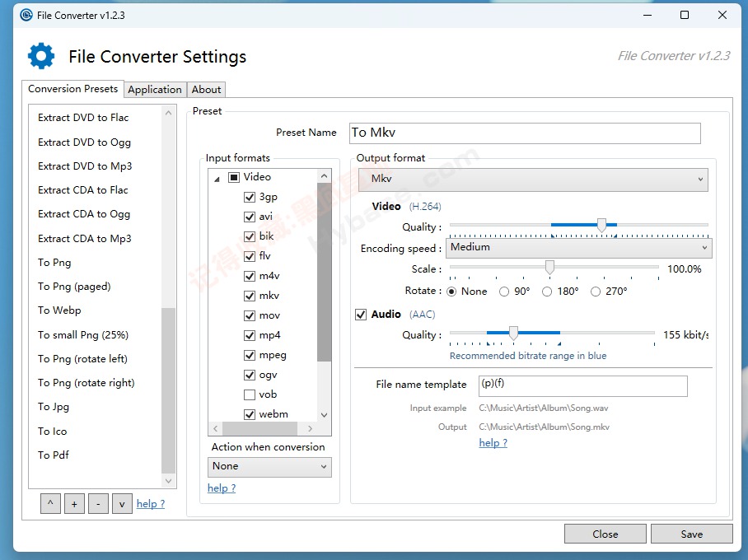Move preset down with v button
748x560 pixels.
[122, 504]
